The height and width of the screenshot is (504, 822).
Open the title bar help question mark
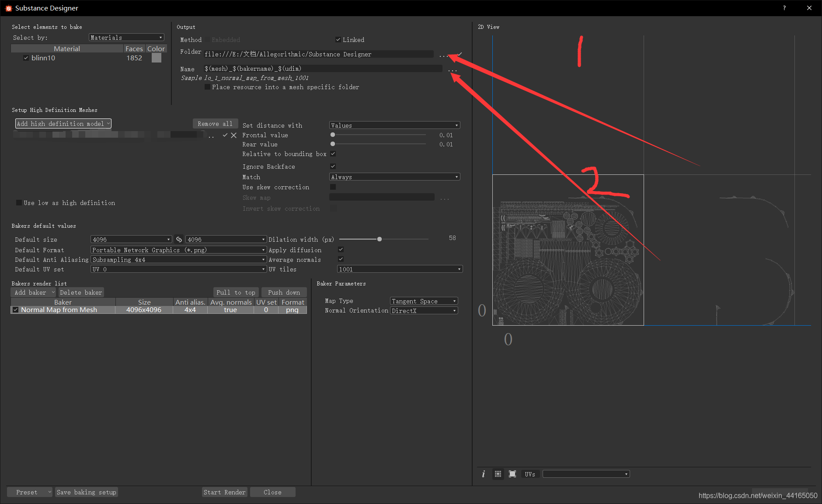pos(784,8)
